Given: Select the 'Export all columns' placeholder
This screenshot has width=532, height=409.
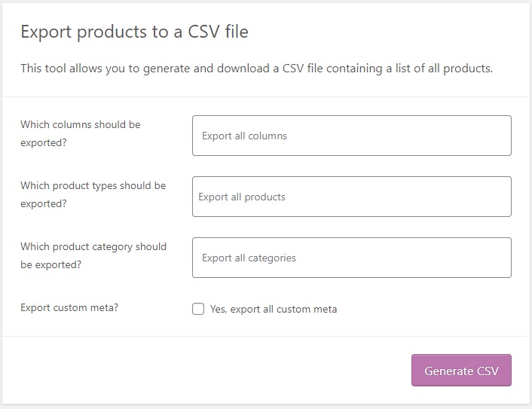Looking at the screenshot, I should coord(244,136).
